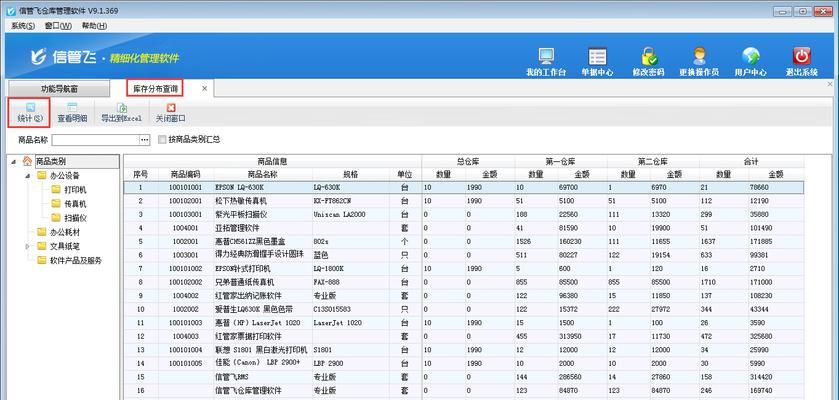Open the 帮助(H) menu

94,26
